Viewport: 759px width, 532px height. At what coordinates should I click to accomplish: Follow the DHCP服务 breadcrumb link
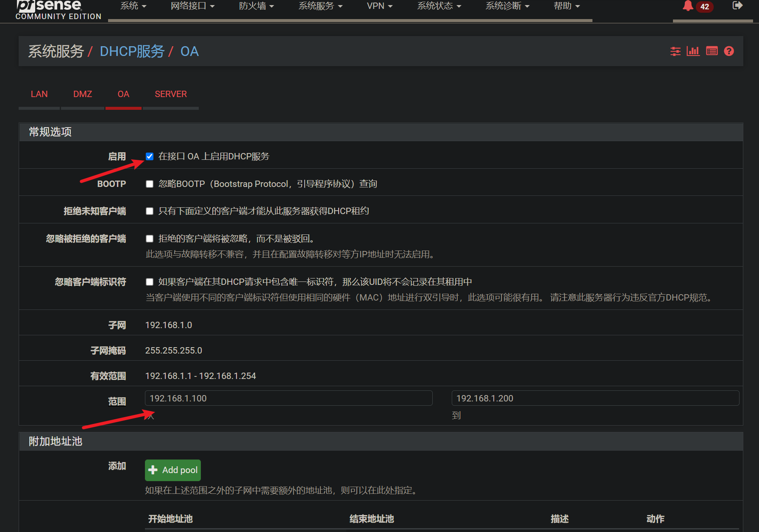coord(132,51)
